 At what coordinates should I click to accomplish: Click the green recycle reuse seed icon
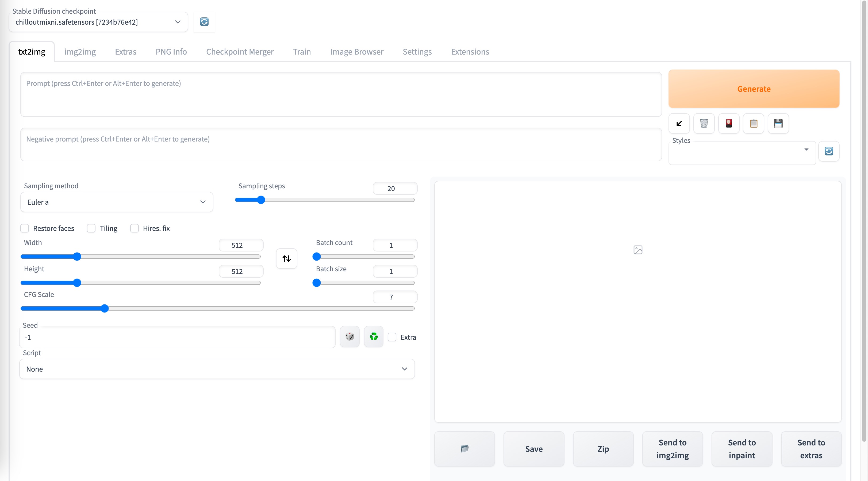pos(373,336)
